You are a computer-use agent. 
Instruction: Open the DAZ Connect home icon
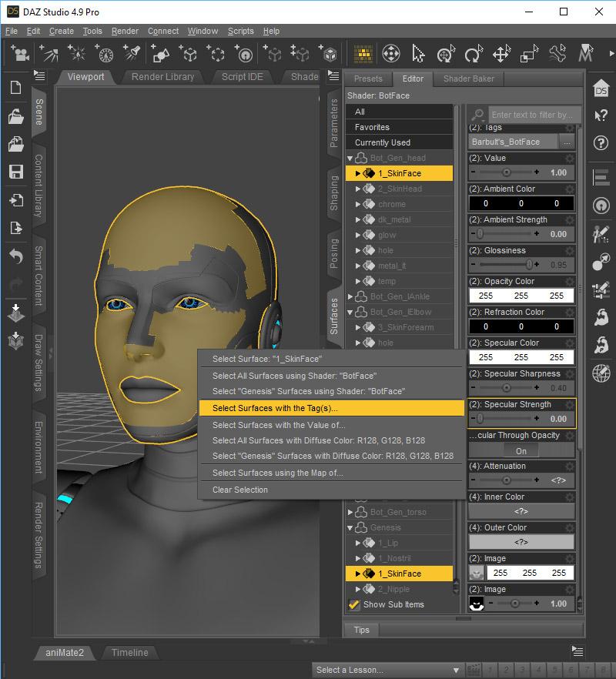tap(601, 90)
